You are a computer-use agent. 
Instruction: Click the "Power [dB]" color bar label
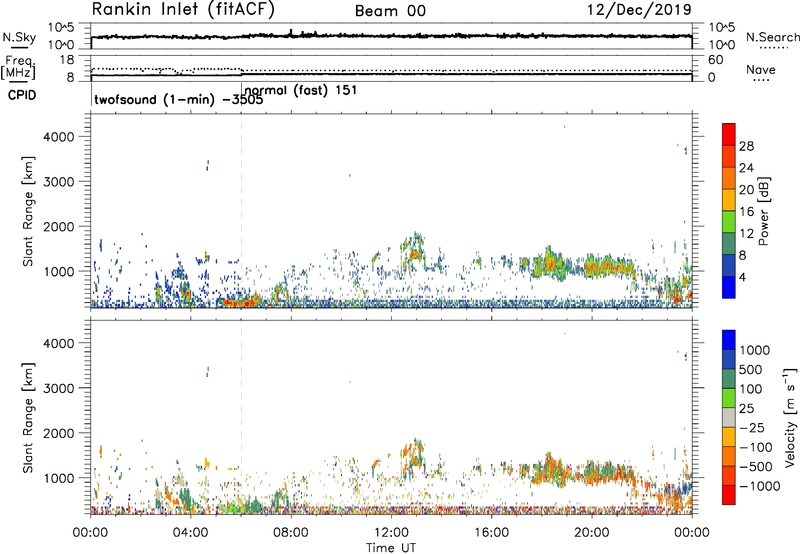(x=763, y=211)
